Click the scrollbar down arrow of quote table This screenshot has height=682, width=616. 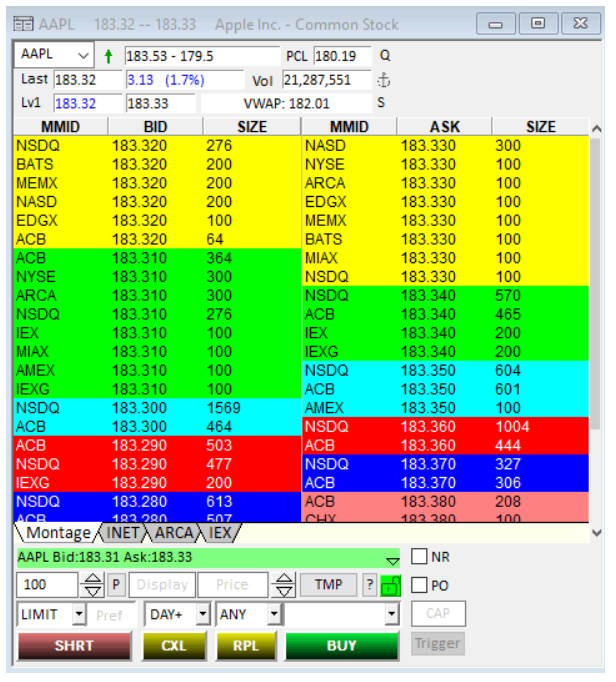(597, 532)
